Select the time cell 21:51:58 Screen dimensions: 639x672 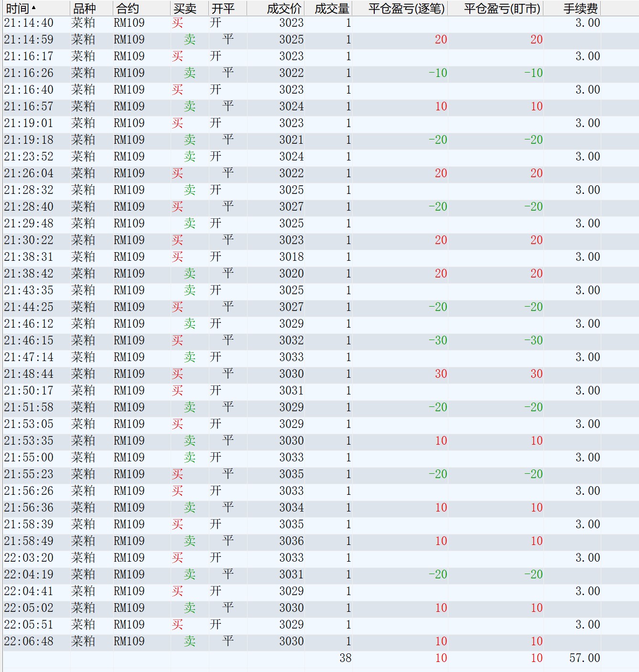click(29, 407)
